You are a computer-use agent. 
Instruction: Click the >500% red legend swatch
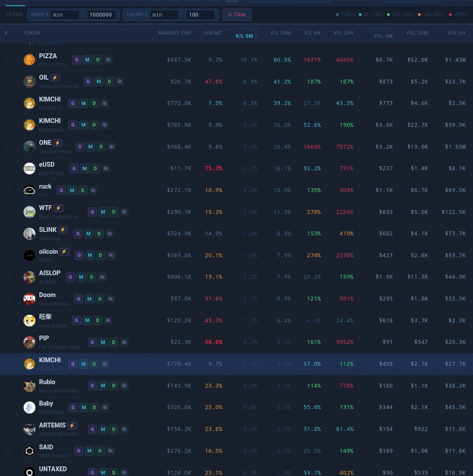click(450, 14)
